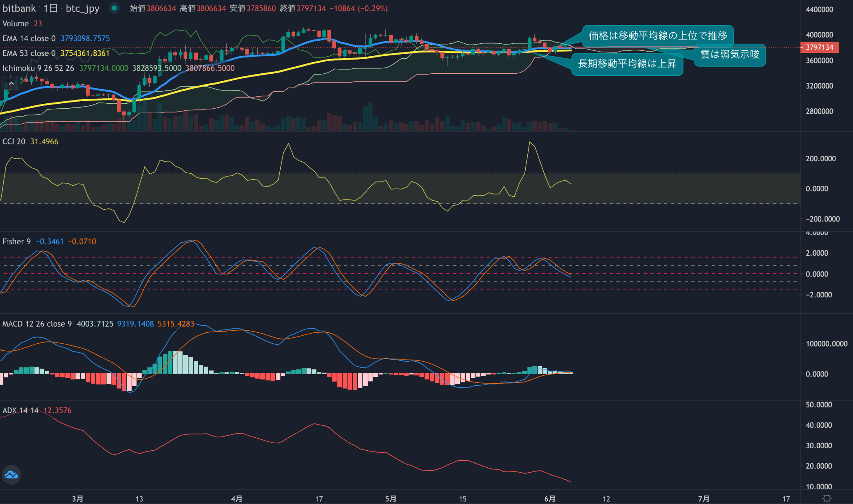Select the Volume indicator legend
The height and width of the screenshot is (504, 853).
point(15,24)
